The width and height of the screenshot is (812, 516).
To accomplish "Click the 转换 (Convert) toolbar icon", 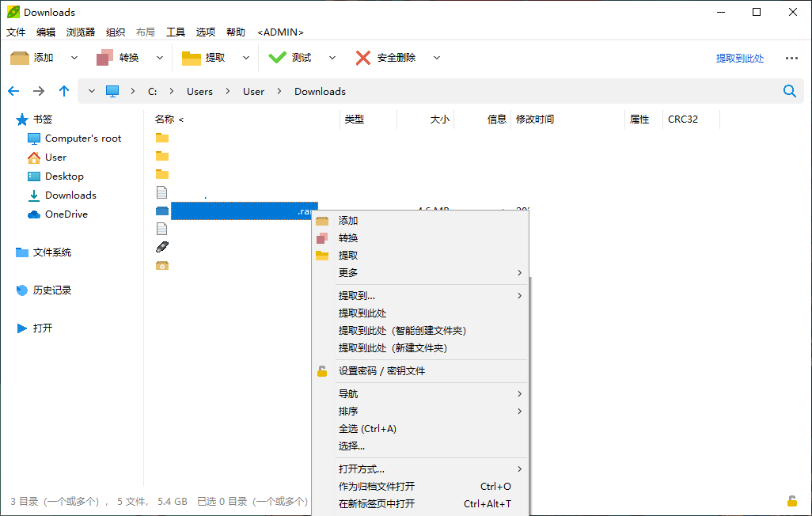I will (105, 58).
